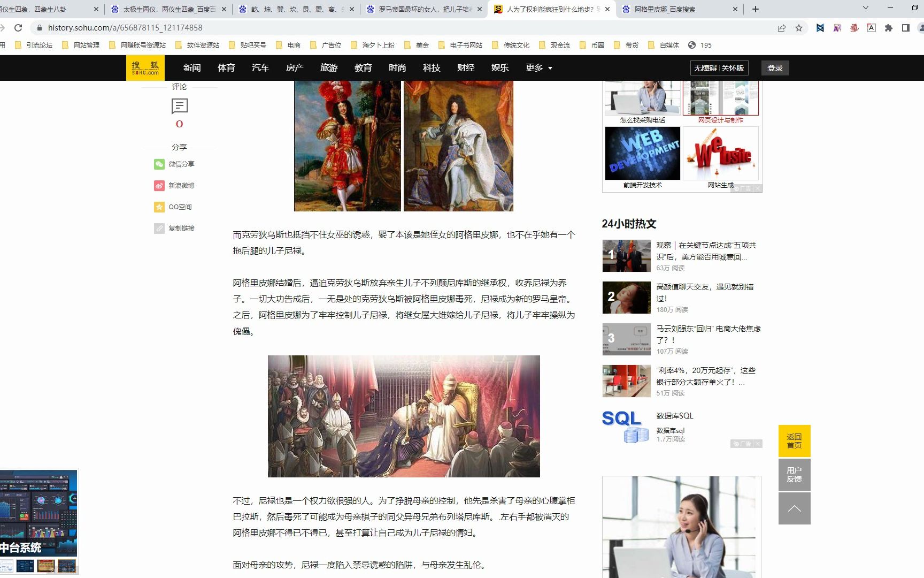
Task: Click the coronation painting image
Action: pos(404,416)
